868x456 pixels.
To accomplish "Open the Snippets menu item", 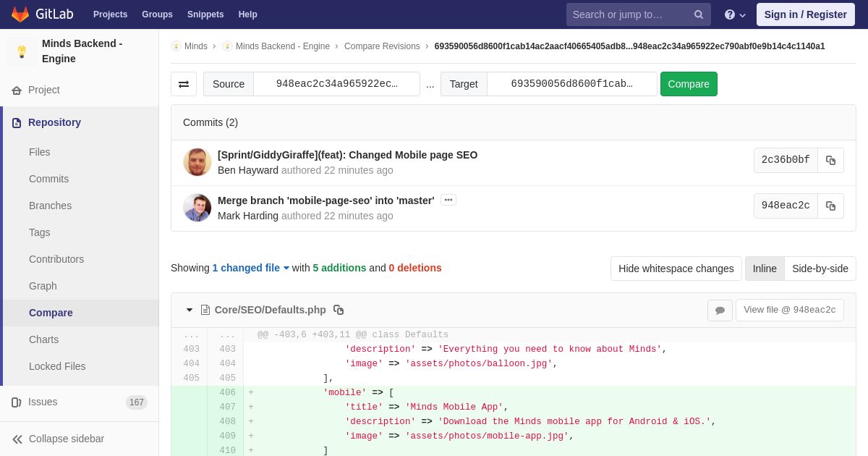I will (x=205, y=14).
